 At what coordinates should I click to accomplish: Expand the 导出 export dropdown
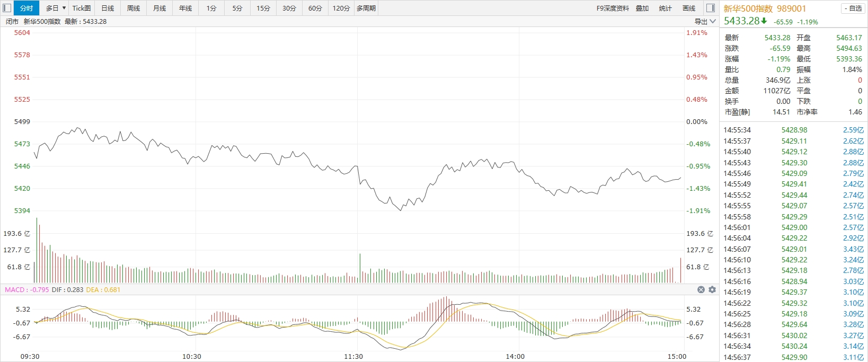pos(705,21)
